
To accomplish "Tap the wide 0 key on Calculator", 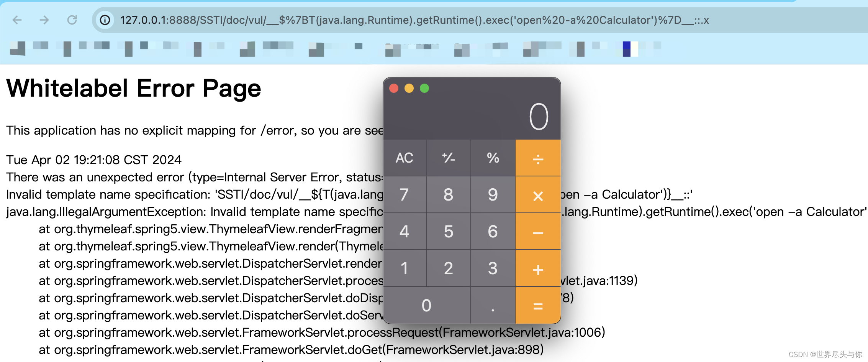I will 427,306.
